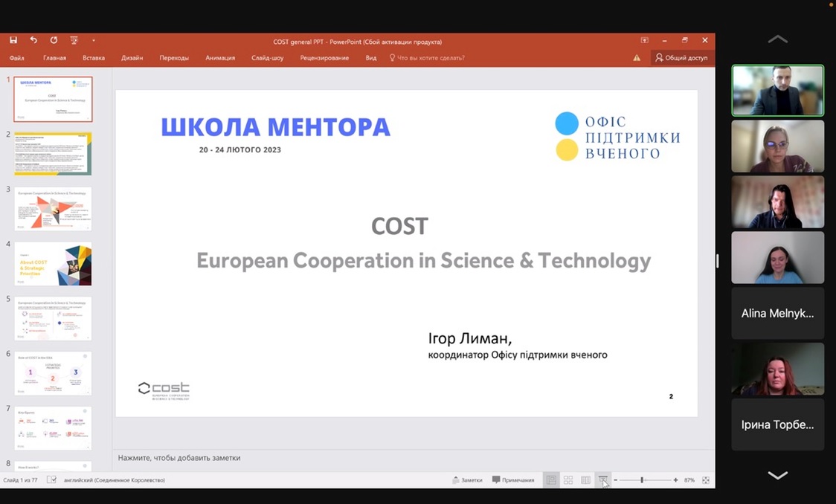Open the Рецензирование ribbon tab
The image size is (836, 504).
click(x=324, y=57)
